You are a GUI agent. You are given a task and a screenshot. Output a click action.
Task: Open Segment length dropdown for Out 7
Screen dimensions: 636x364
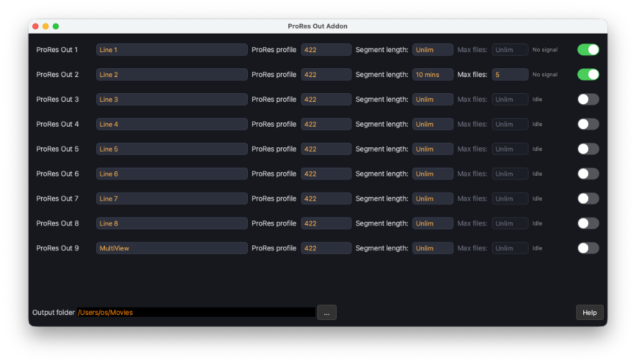[433, 198]
